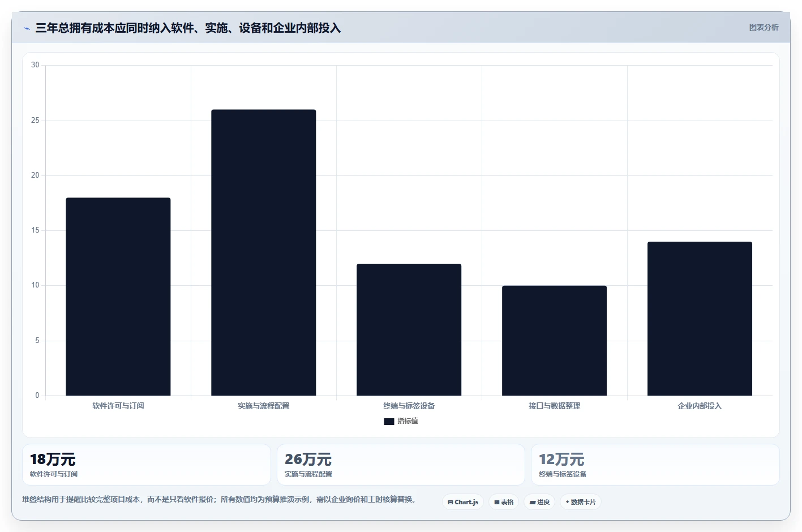Viewport: 802px width, 532px height.
Task: Click the footnote text starting with 堆叠结构
Action: point(220,499)
